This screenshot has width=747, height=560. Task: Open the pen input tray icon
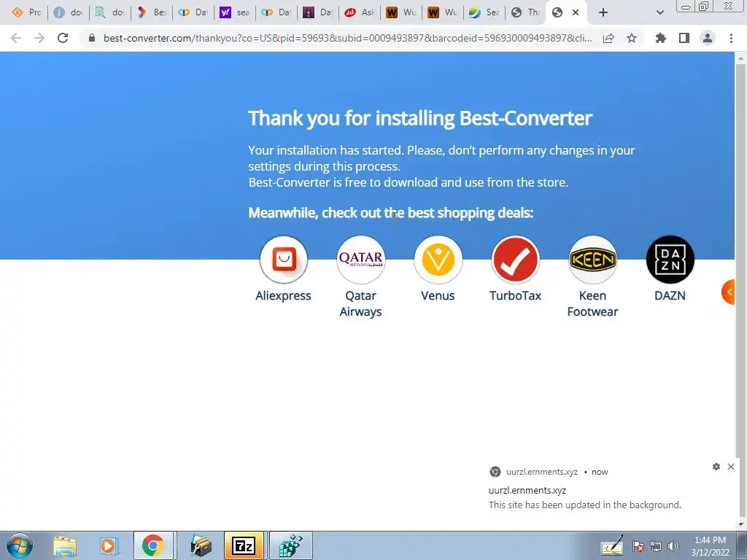tap(612, 545)
